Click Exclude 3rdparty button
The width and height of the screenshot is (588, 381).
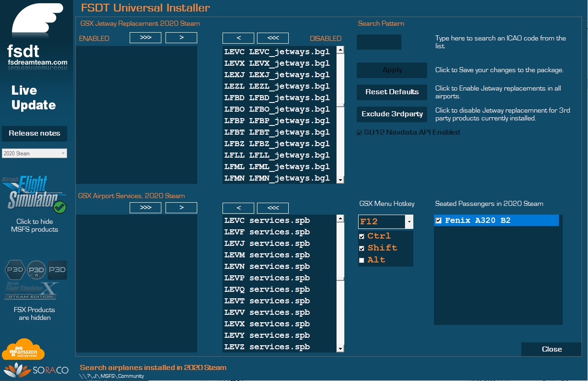point(392,114)
